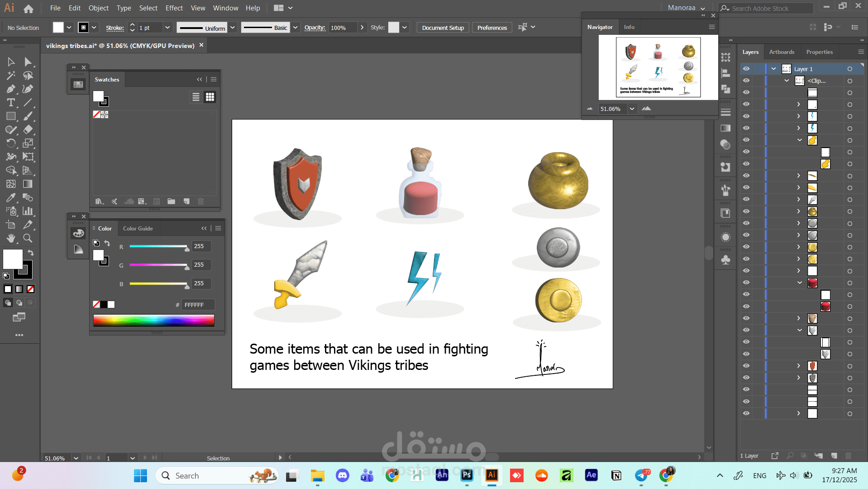This screenshot has width=868, height=489.
Task: Select the Direct Selection tool
Action: [x=28, y=62]
